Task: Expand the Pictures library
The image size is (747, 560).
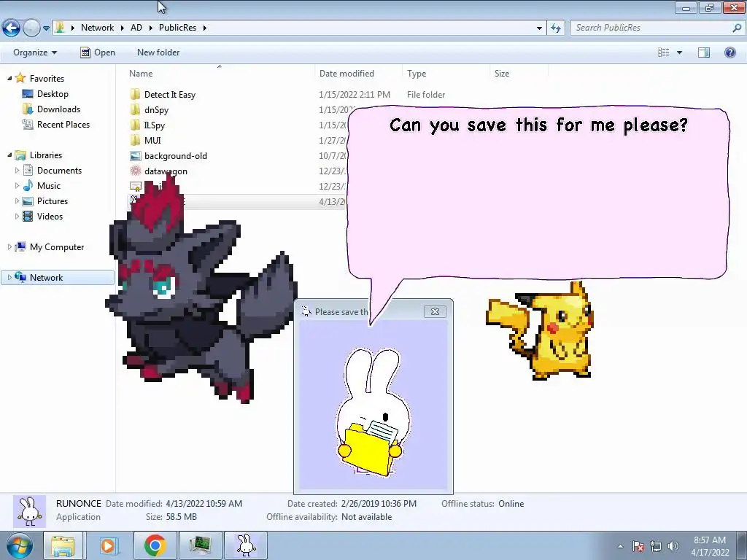Action: click(x=18, y=201)
